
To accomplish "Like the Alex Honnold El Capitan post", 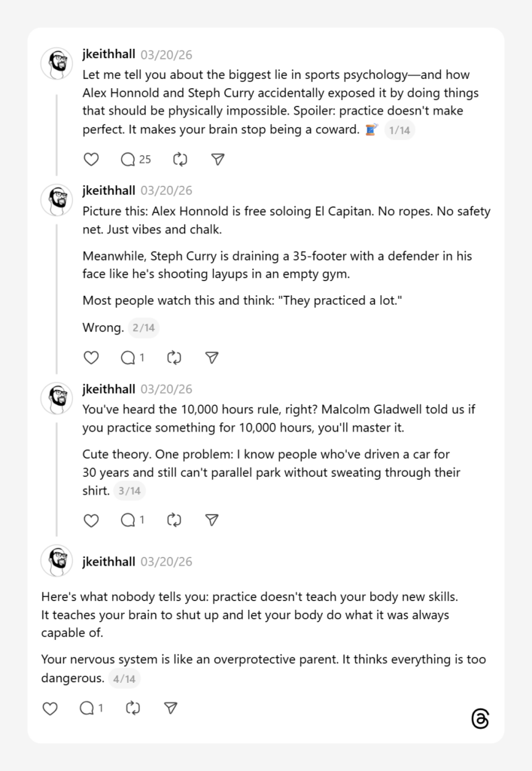I will [91, 358].
